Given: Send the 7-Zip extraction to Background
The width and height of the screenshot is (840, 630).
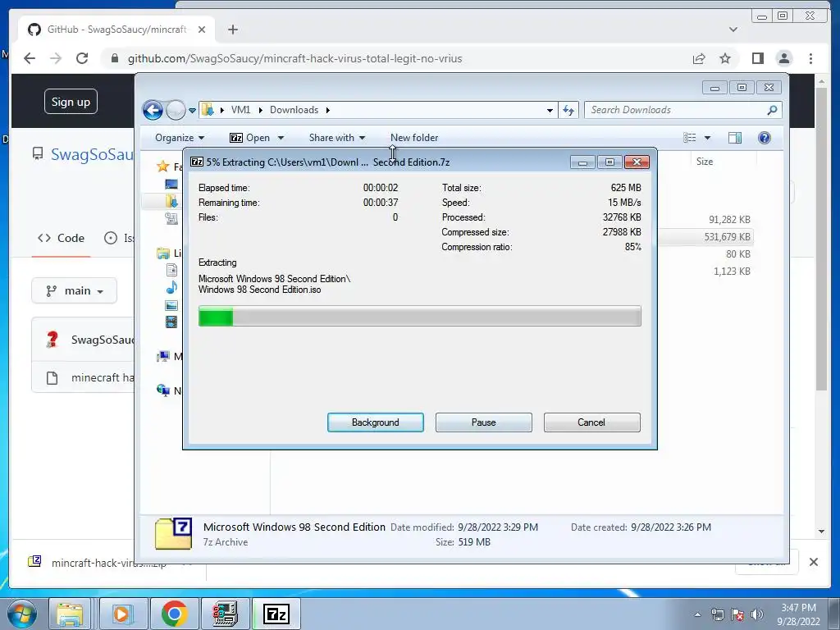Looking at the screenshot, I should pyautogui.click(x=375, y=422).
